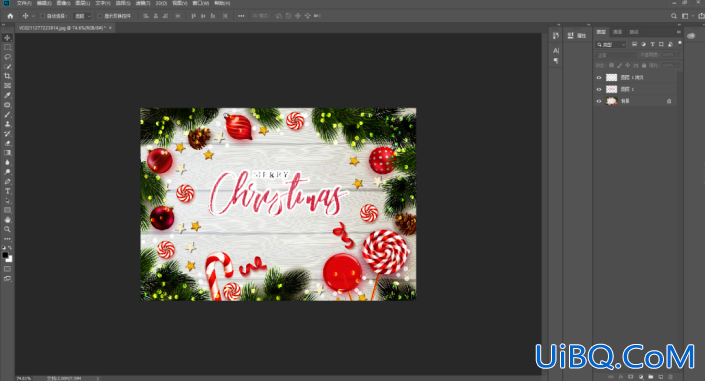Image resolution: width=705 pixels, height=381 pixels.
Task: Open the Properties panel
Action: [x=576, y=36]
